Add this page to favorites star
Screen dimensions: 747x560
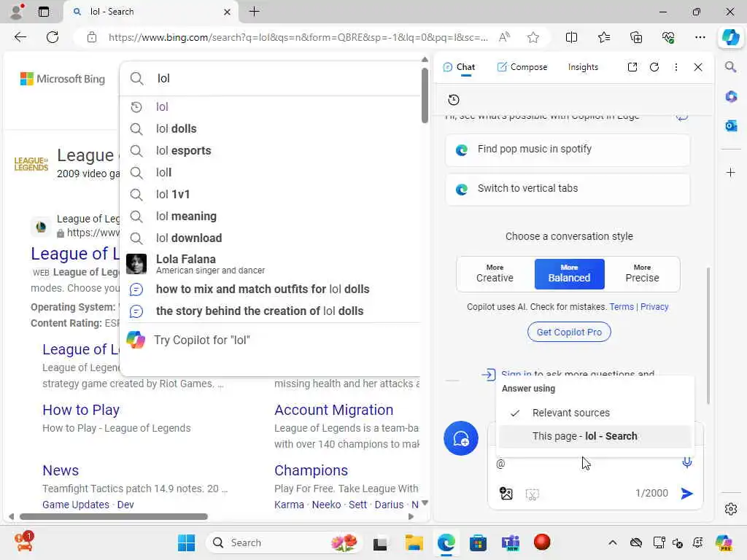pyautogui.click(x=533, y=37)
